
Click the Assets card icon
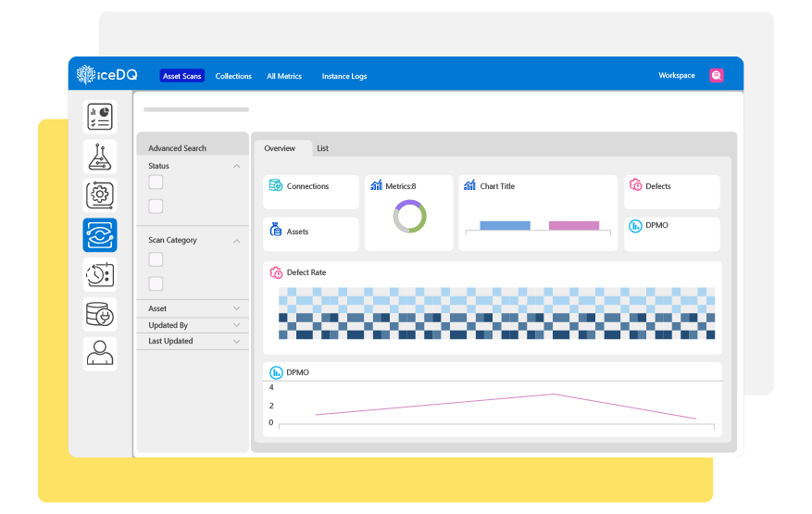pos(276,229)
